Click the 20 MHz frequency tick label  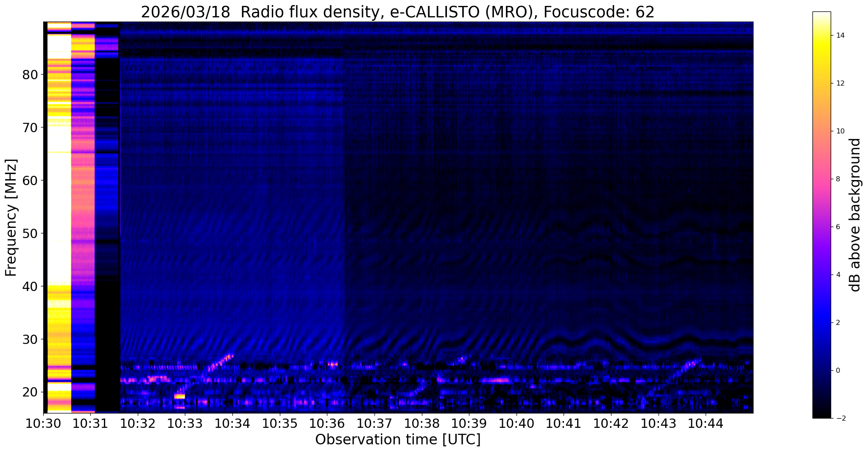30,392
